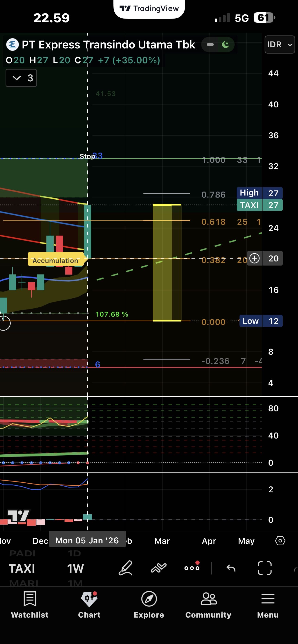Tap the Low 12 price label
This screenshot has height=644, width=298.
pyautogui.click(x=261, y=321)
